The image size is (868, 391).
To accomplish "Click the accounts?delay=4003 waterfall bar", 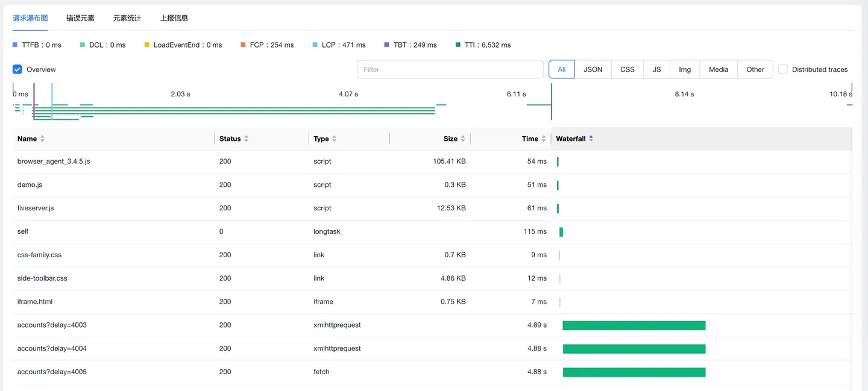I will coord(634,325).
